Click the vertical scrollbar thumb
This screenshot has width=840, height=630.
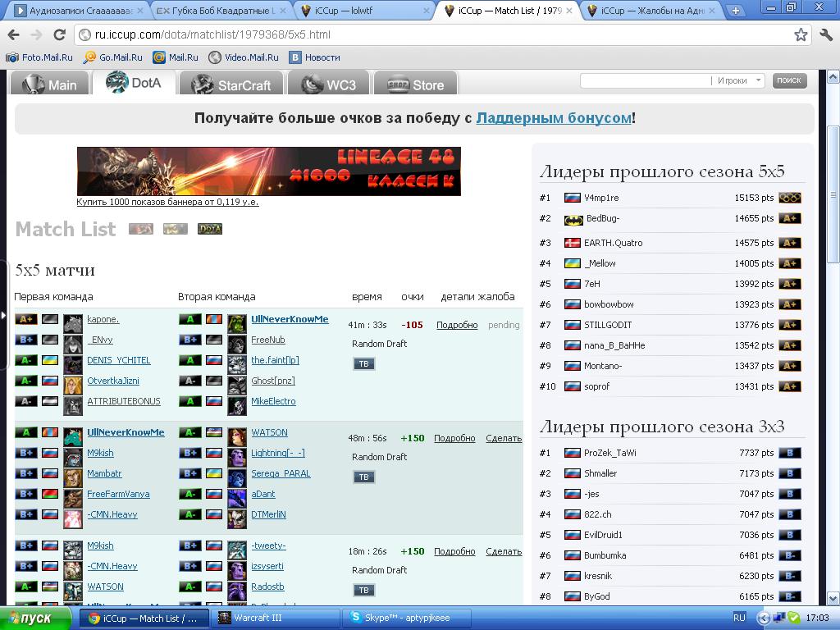[833, 195]
